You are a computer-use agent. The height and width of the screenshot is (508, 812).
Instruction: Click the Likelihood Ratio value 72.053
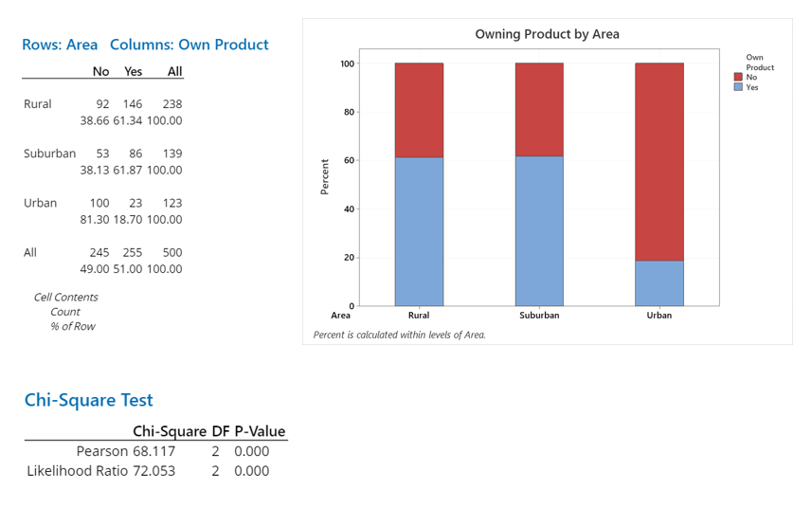[x=153, y=471]
